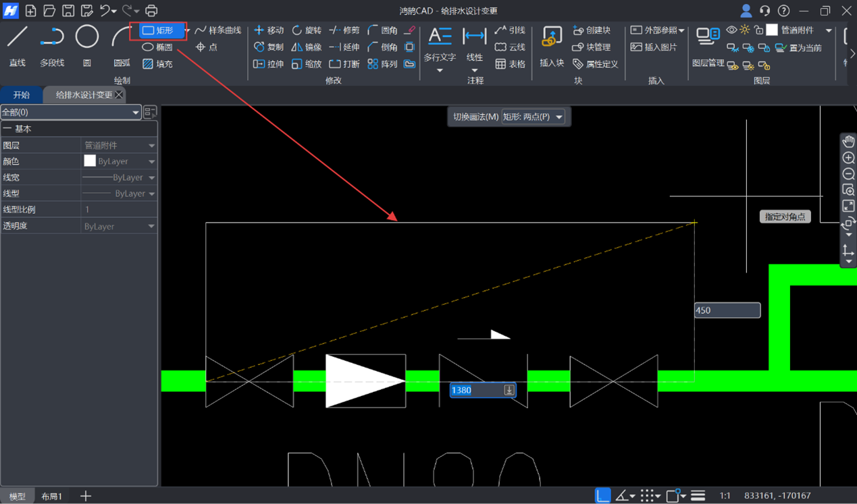Screen dimensions: 857x504
Task: Open the 矩形: 两点(P) method dropdown
Action: click(533, 117)
